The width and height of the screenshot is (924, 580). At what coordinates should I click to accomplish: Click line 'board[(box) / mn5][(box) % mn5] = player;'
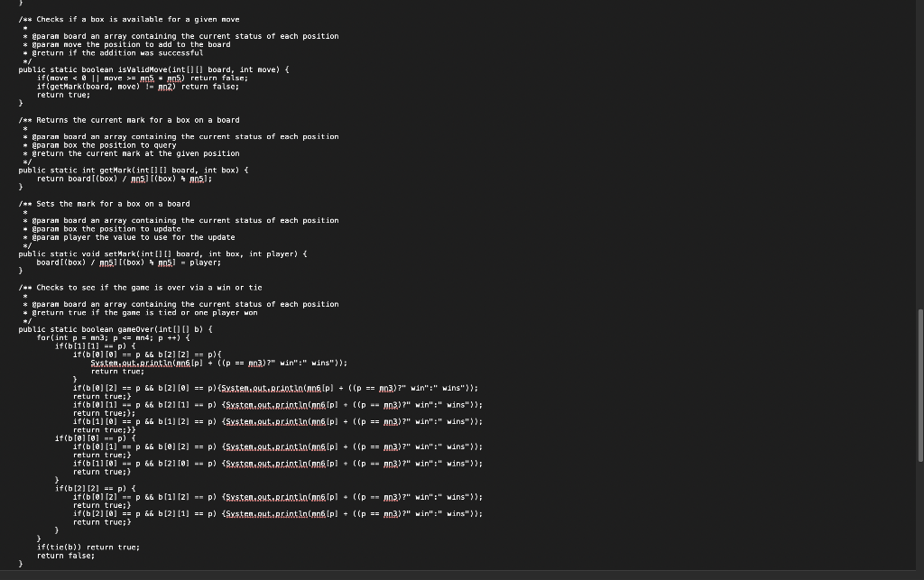[129, 262]
